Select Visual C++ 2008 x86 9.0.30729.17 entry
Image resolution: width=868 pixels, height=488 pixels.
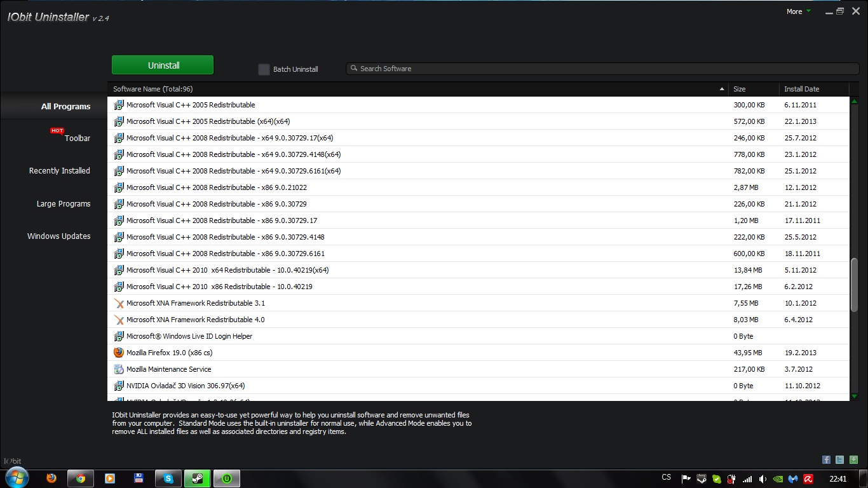478,220
